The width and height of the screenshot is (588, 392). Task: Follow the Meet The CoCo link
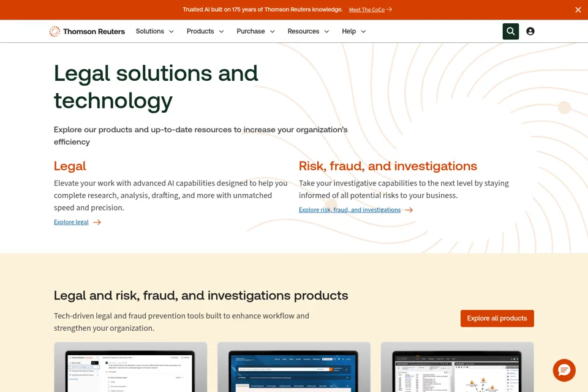[366, 10]
